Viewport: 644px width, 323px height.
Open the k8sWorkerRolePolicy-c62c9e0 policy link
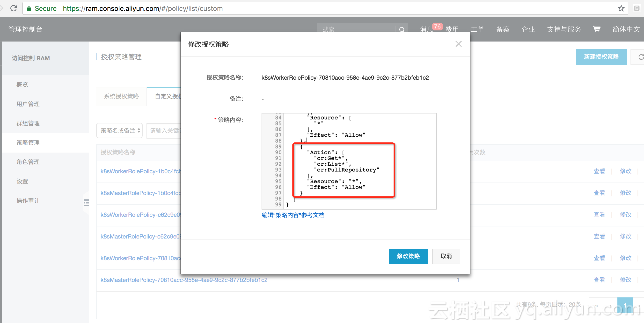tap(140, 215)
